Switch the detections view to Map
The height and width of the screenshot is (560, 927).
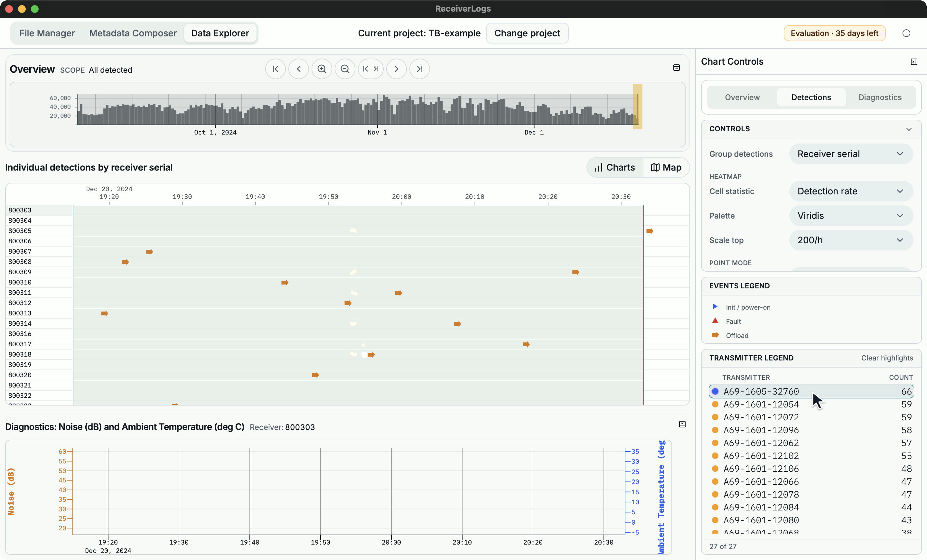[x=666, y=167]
